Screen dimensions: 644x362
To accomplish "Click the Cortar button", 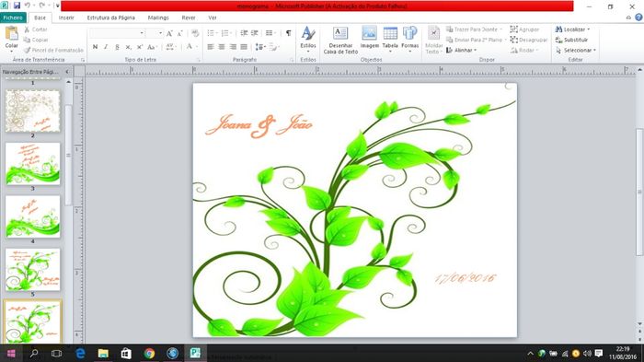I will click(x=35, y=29).
